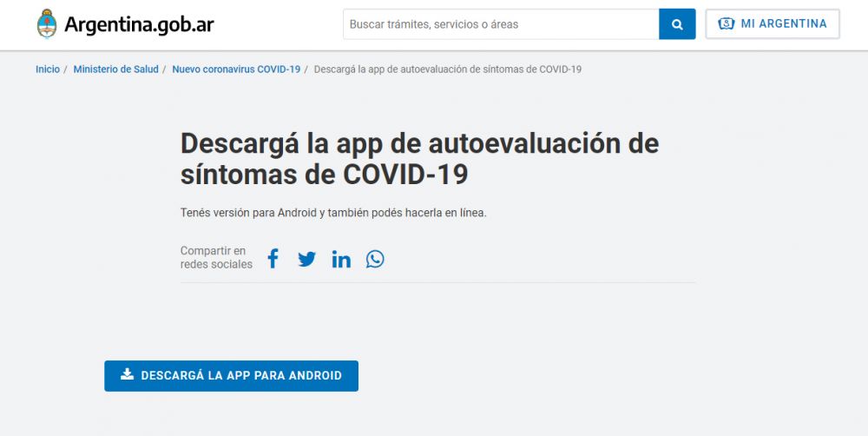Open Ministerio de Salud breadcrumb link
Viewport: 868px width, 436px height.
click(115, 69)
